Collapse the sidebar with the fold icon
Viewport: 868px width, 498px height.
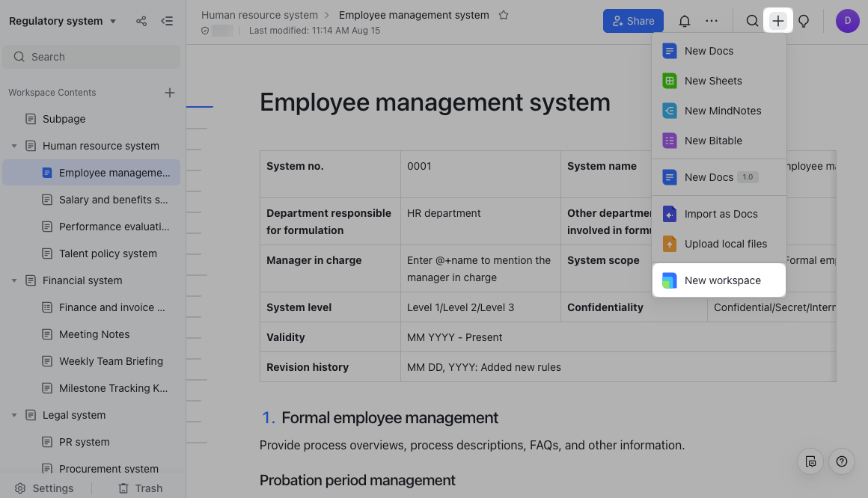coord(167,21)
